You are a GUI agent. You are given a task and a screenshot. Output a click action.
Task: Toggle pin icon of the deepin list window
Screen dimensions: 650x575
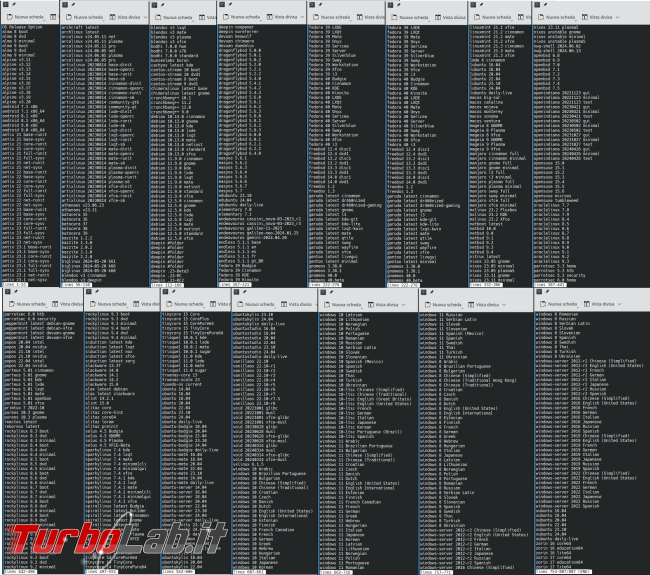click(230, 5)
